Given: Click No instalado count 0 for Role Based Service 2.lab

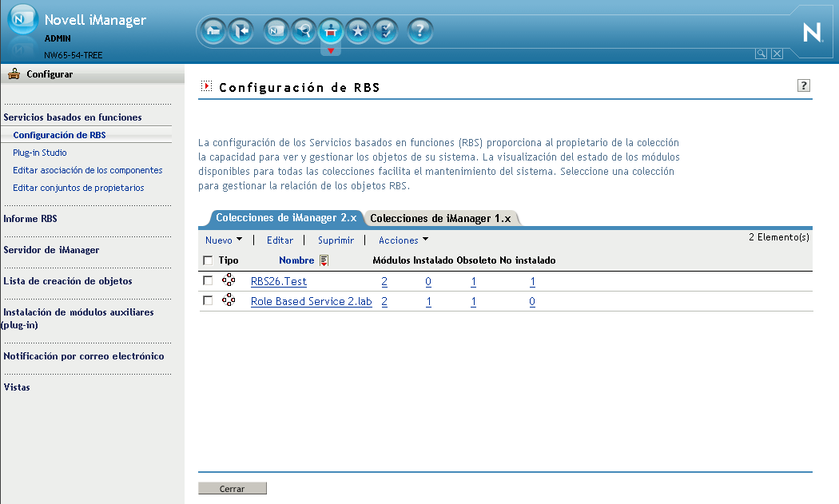Looking at the screenshot, I should pyautogui.click(x=532, y=301).
